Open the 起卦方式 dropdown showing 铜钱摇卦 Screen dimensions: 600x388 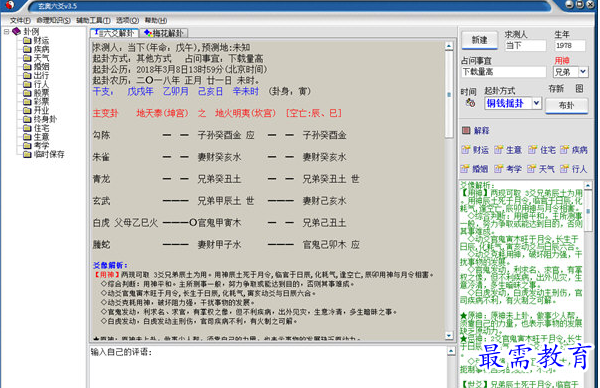point(536,103)
